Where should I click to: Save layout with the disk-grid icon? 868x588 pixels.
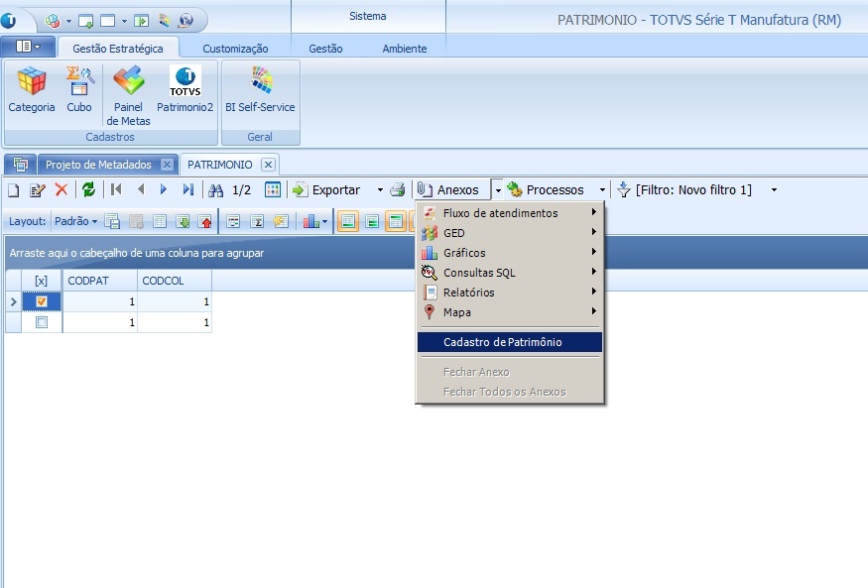pyautogui.click(x=112, y=222)
